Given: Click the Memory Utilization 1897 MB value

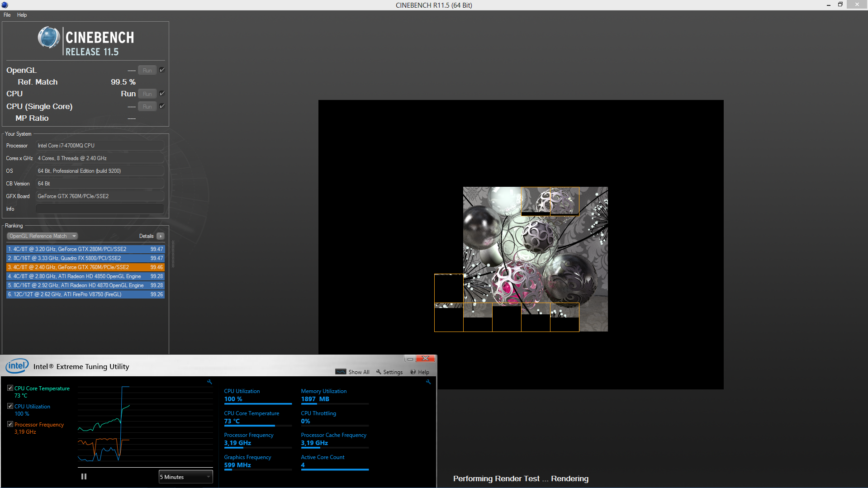Looking at the screenshot, I should pos(315,399).
